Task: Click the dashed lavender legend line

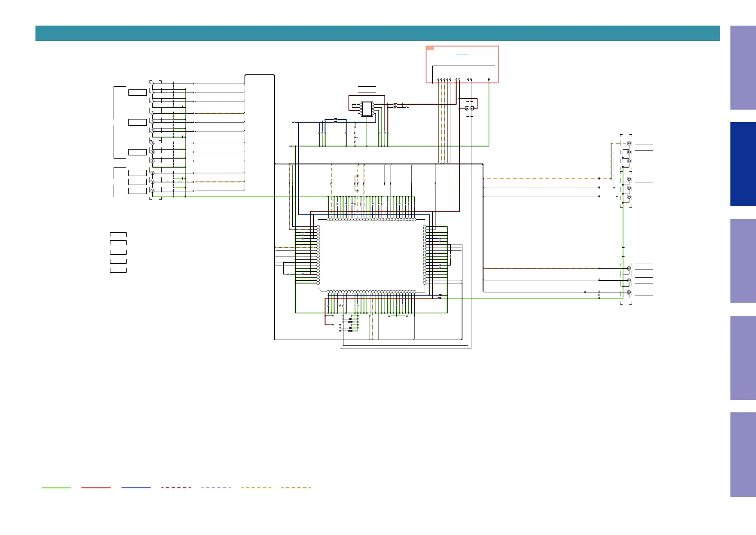Action: (216, 487)
